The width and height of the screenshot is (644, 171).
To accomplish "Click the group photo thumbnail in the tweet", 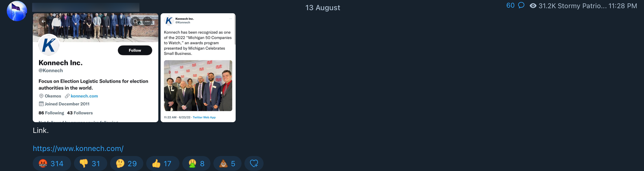I will coord(198,85).
